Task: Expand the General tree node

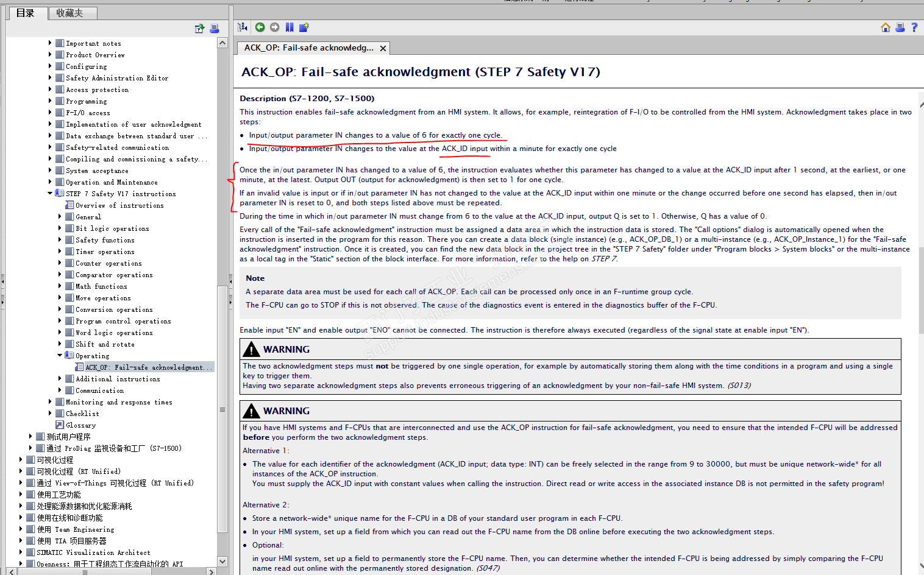Action: [60, 216]
